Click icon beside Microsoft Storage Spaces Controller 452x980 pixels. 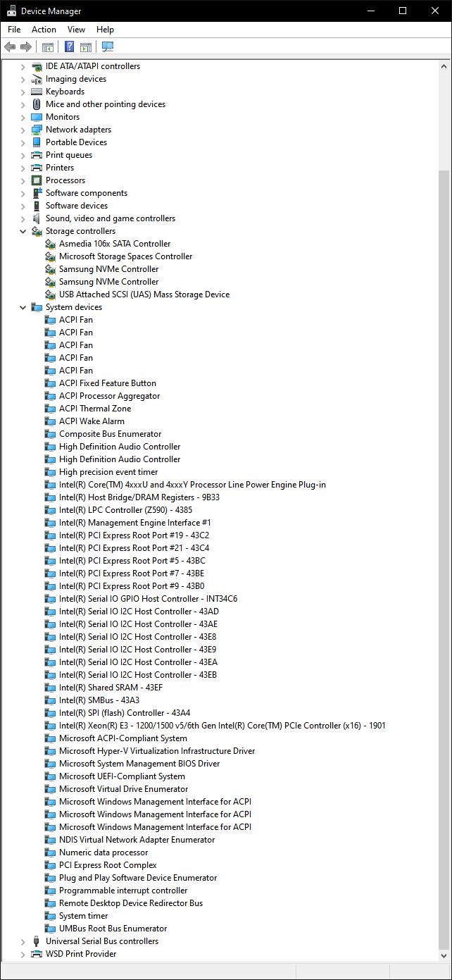pyautogui.click(x=50, y=256)
